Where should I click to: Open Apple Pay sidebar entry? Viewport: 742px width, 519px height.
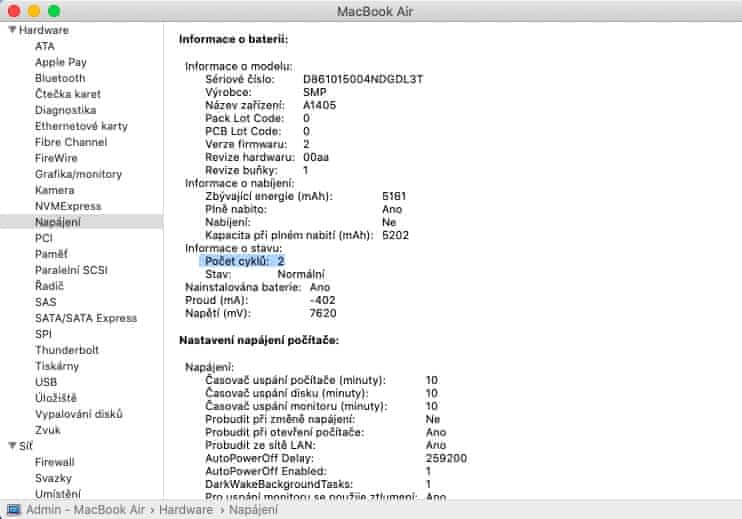click(x=61, y=62)
